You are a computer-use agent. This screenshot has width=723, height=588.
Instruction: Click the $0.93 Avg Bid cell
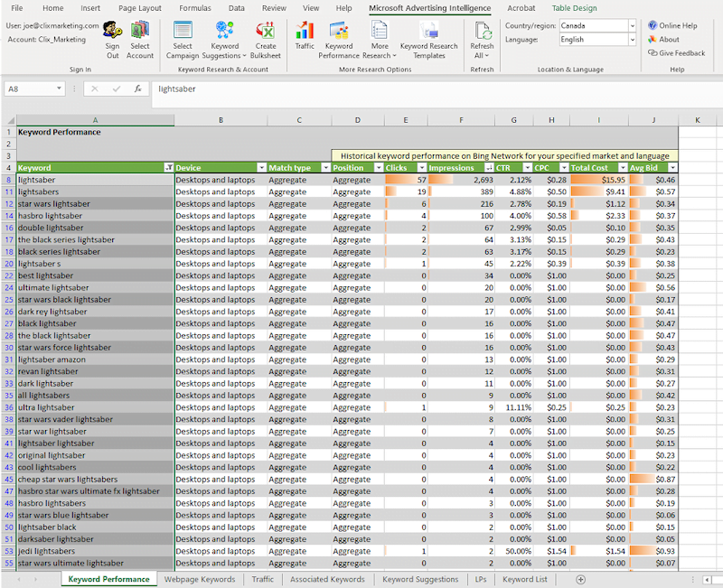[x=653, y=551]
